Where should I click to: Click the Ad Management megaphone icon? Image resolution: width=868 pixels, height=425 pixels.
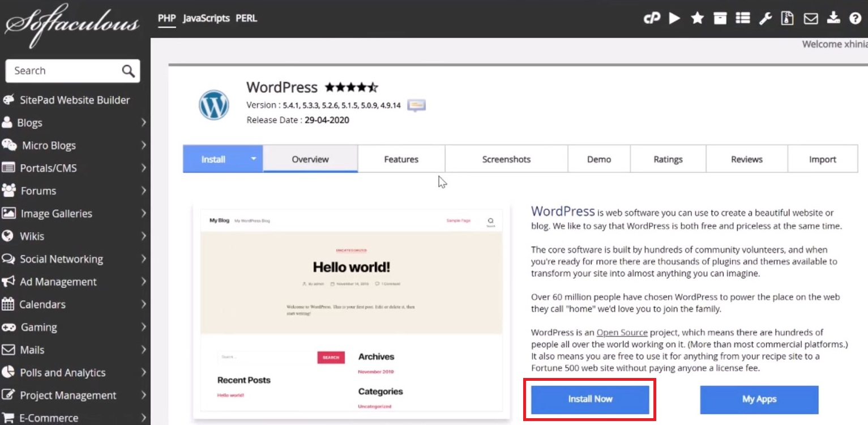pyautogui.click(x=8, y=282)
